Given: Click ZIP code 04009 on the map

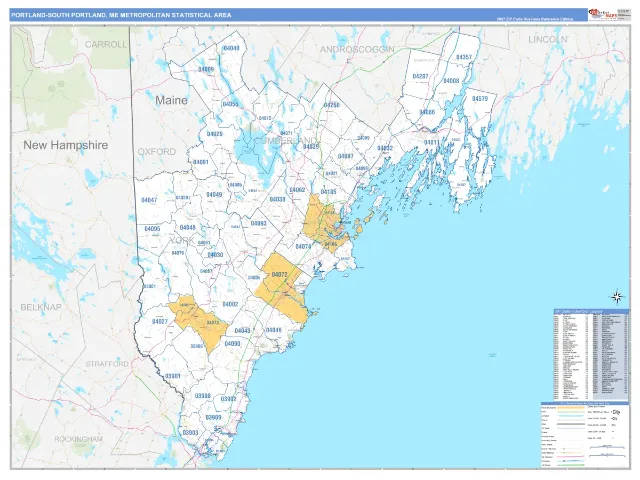Looking at the screenshot, I should click(x=206, y=69).
